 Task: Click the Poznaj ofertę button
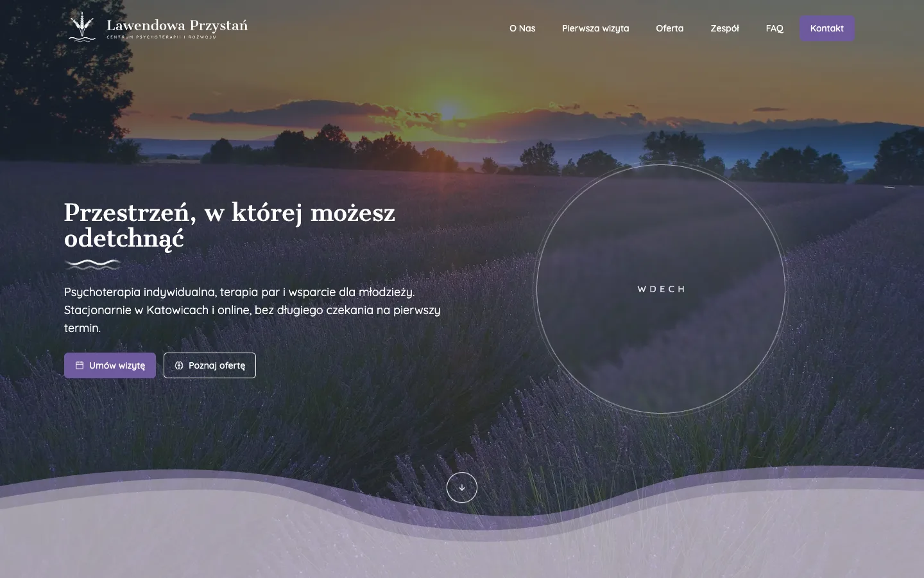pos(210,365)
